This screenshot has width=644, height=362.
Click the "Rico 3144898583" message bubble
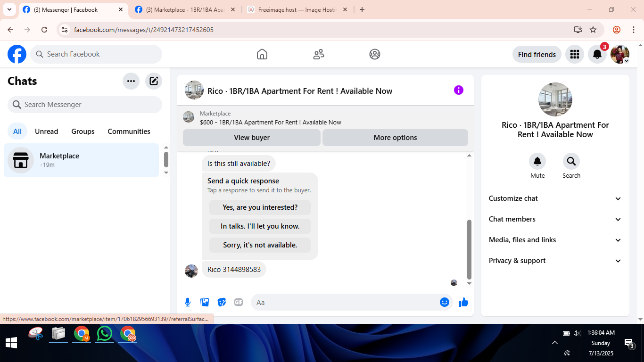(234, 270)
